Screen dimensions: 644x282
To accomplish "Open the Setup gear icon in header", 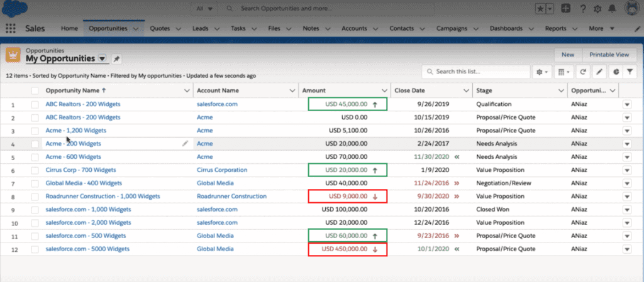I will 597,9.
